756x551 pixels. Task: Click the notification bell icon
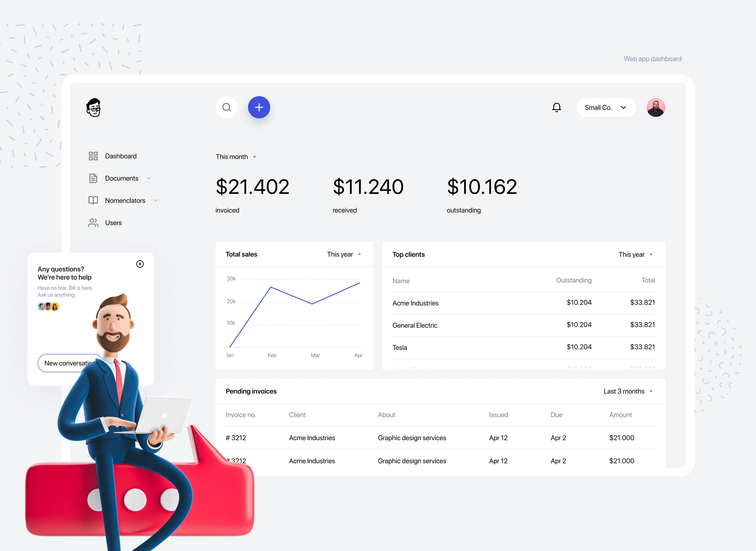coord(557,107)
